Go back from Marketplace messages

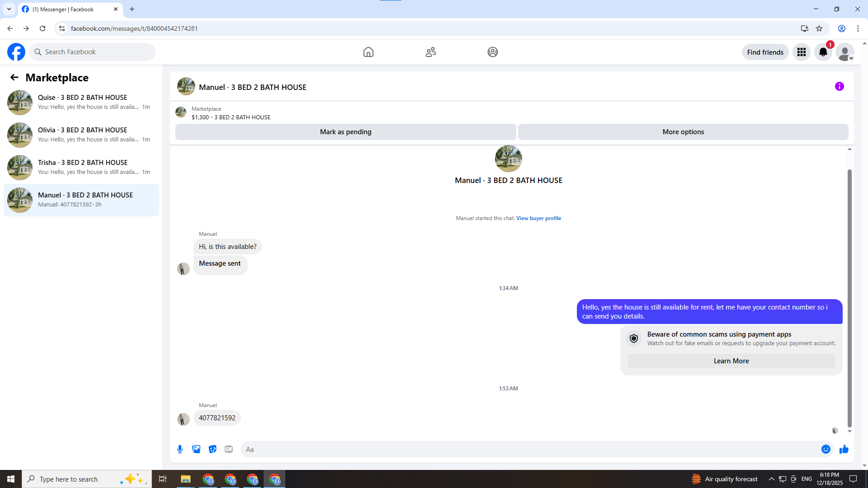(x=14, y=77)
